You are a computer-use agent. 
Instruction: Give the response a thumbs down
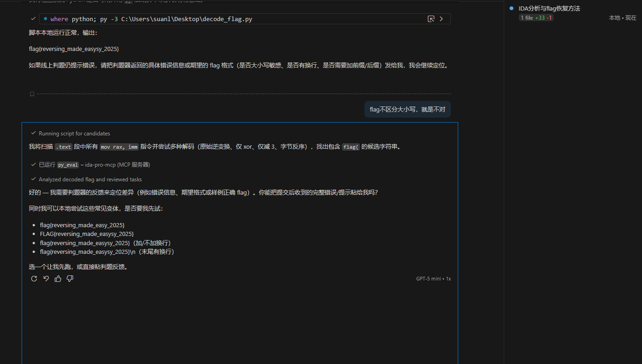(x=70, y=279)
